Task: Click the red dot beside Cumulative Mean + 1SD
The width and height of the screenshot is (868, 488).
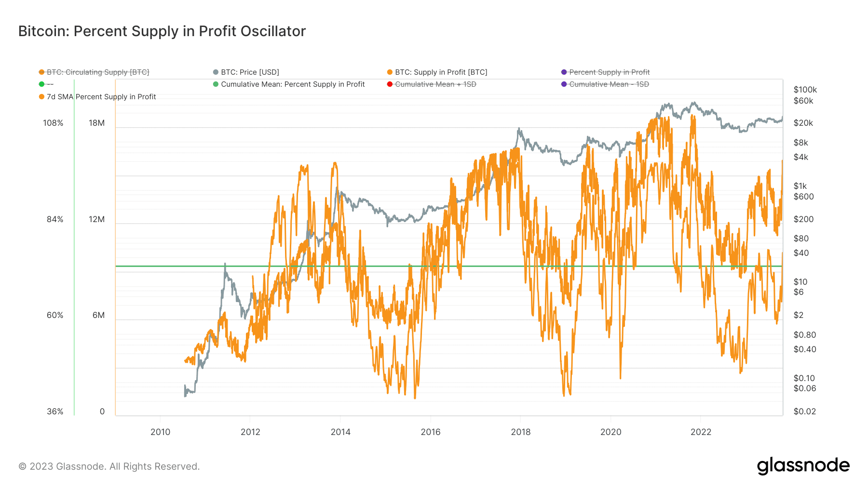Action: pos(390,84)
